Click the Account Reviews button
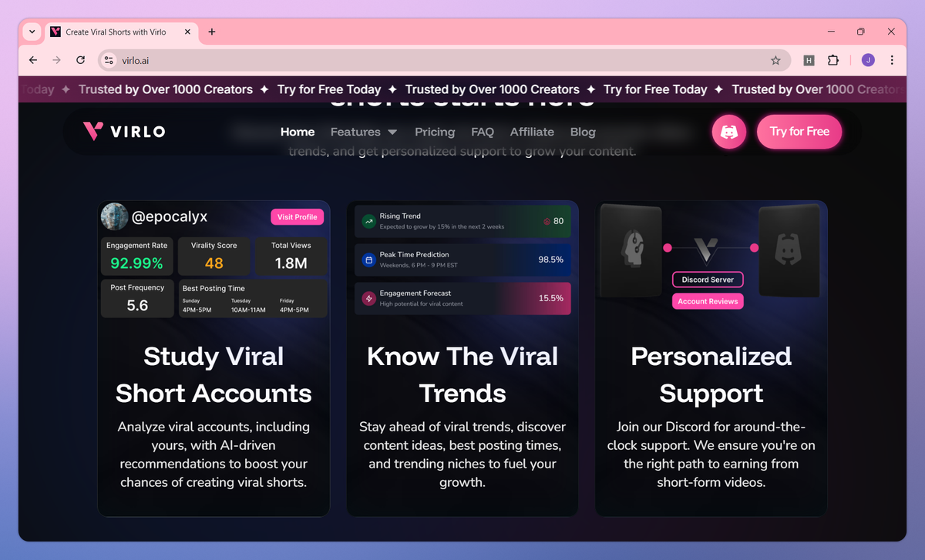This screenshot has width=925, height=560. tap(708, 301)
